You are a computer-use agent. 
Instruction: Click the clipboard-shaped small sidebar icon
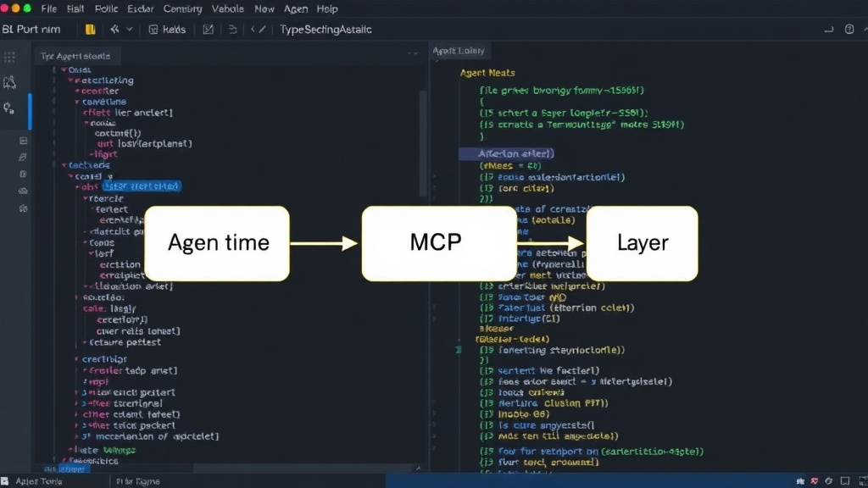point(23,174)
